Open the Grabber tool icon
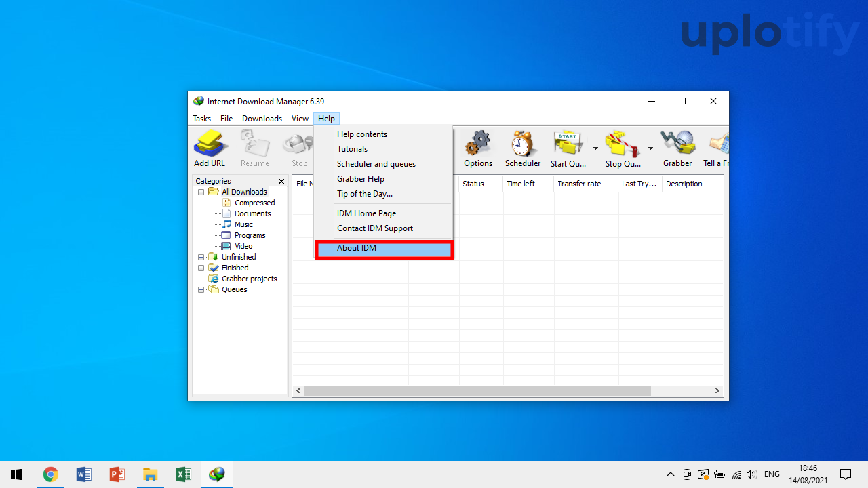 point(677,148)
